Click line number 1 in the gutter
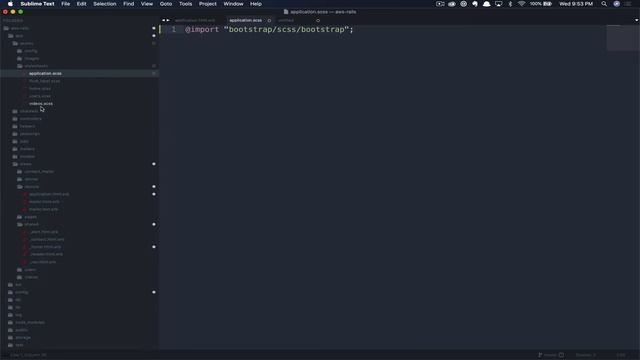640x360 pixels. [173, 29]
